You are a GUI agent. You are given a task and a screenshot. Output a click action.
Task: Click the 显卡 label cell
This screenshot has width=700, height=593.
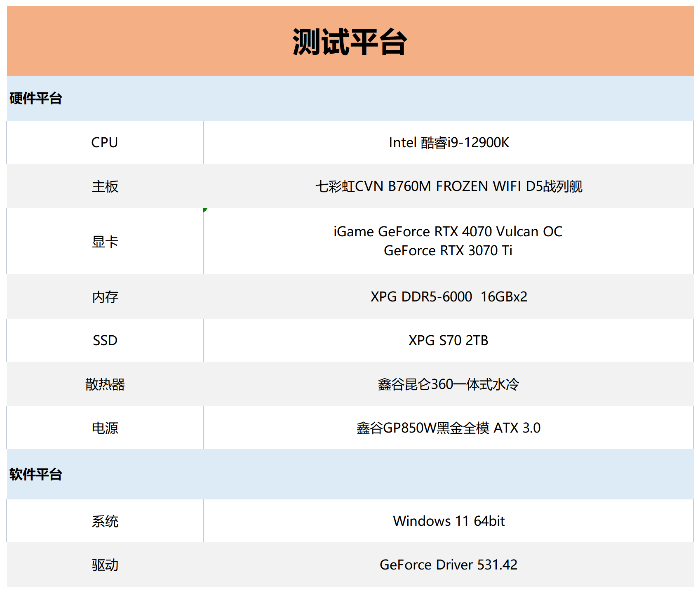[x=105, y=242]
